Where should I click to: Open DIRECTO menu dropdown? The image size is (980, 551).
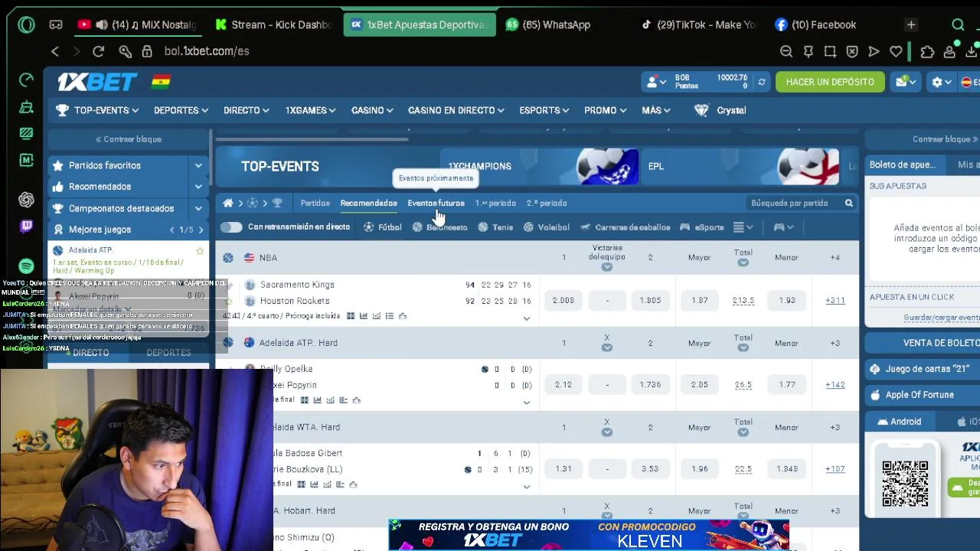246,110
